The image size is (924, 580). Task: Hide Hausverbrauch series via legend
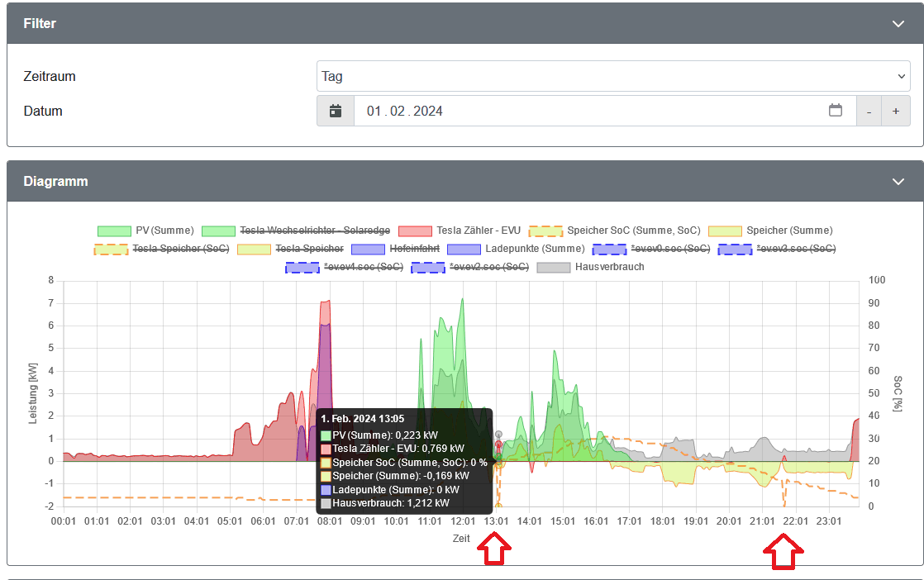click(590, 267)
